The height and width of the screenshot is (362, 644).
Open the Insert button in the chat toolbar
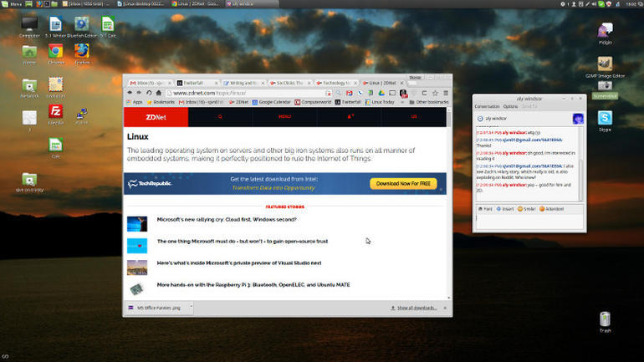click(x=505, y=209)
